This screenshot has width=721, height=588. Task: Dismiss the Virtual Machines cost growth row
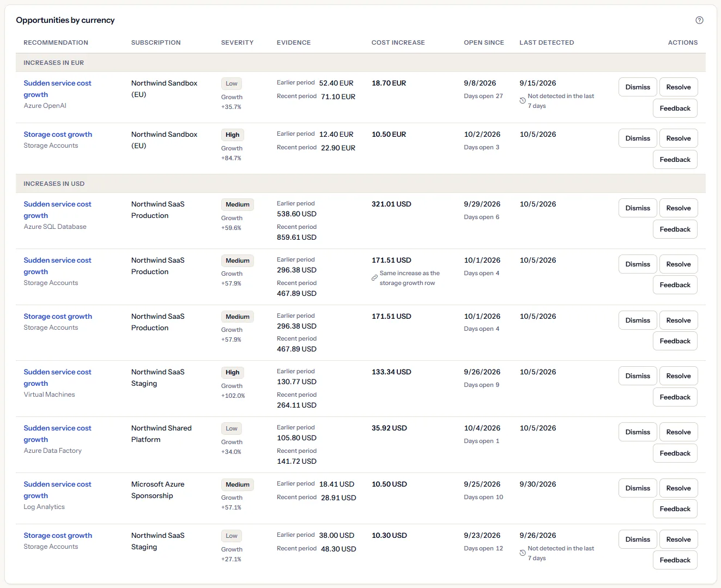(638, 376)
